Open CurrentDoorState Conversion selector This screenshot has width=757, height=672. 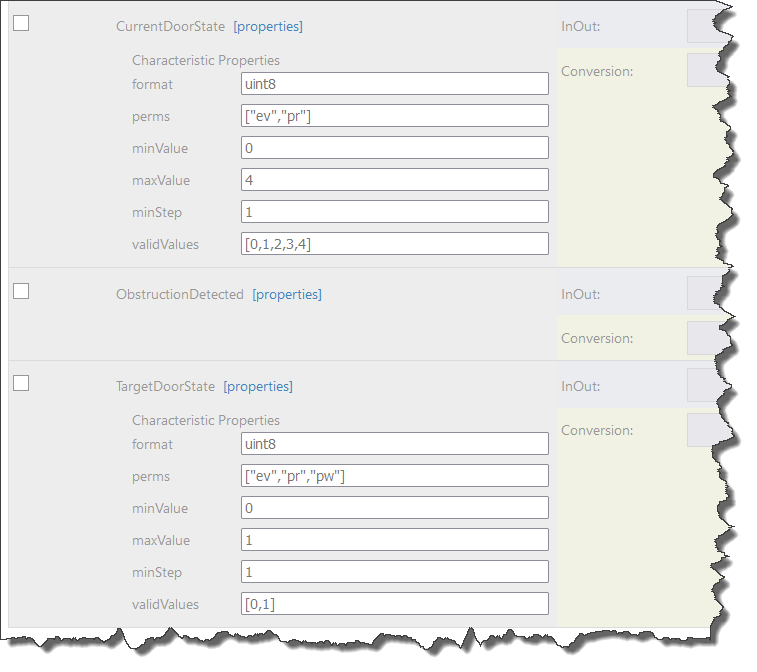[x=706, y=71]
